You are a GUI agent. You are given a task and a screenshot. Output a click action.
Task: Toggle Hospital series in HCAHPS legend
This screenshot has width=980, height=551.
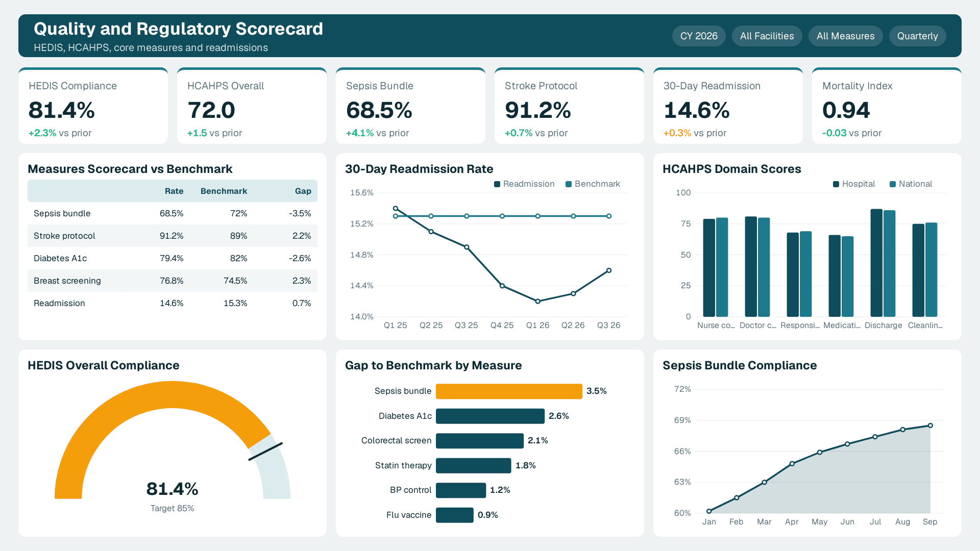tap(854, 184)
